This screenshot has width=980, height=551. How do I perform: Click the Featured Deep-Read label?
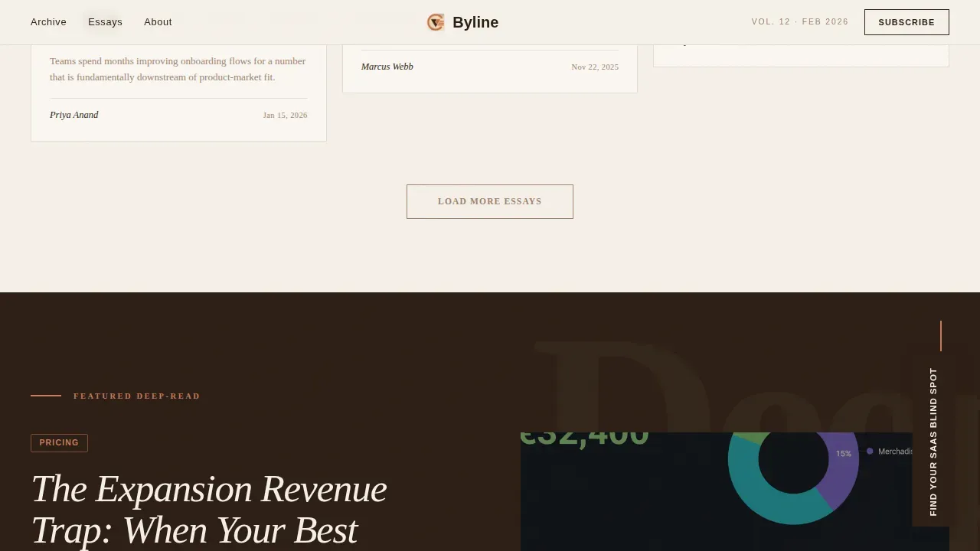click(x=137, y=396)
